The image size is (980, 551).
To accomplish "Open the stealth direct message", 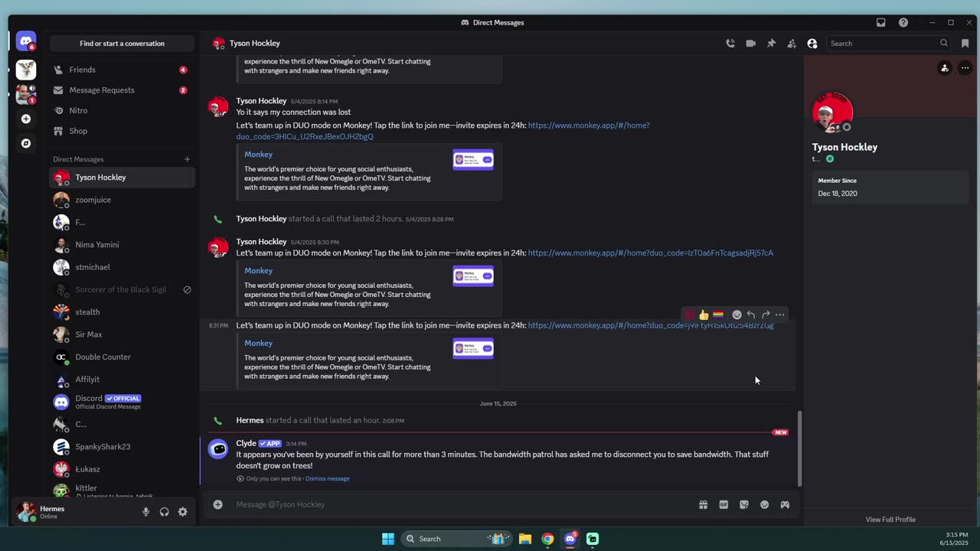I will coord(122,312).
